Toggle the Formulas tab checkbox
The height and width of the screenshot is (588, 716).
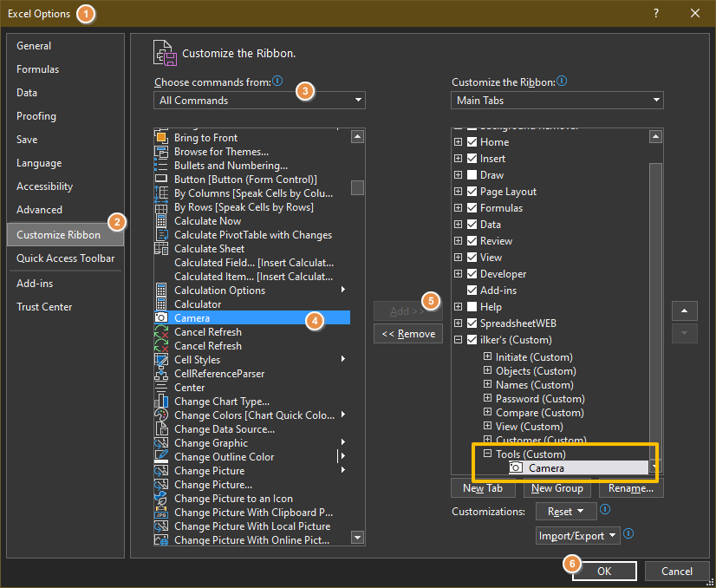coord(472,208)
